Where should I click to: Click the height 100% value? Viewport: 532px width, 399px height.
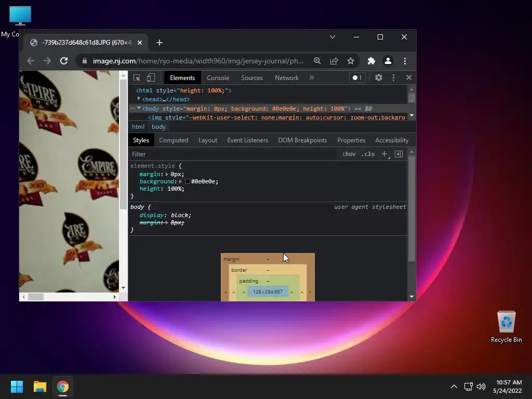click(x=175, y=189)
